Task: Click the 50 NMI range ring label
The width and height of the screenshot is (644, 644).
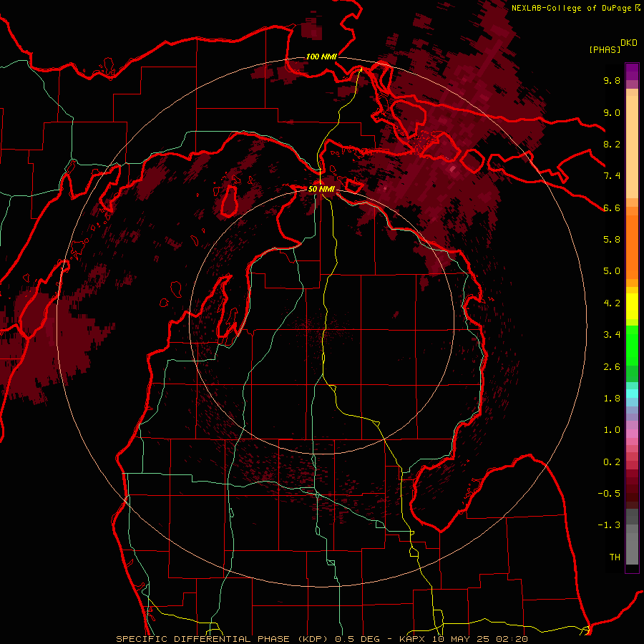Action: 321,189
